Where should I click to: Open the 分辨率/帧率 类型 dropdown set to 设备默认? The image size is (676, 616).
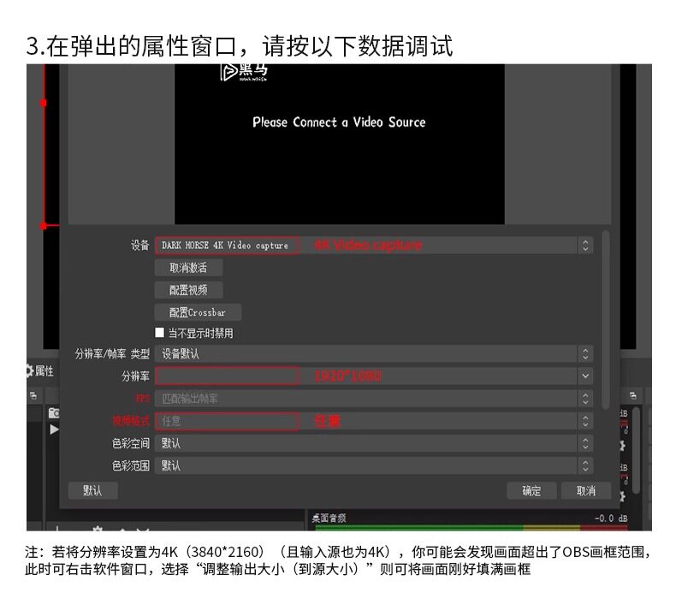[x=374, y=354]
